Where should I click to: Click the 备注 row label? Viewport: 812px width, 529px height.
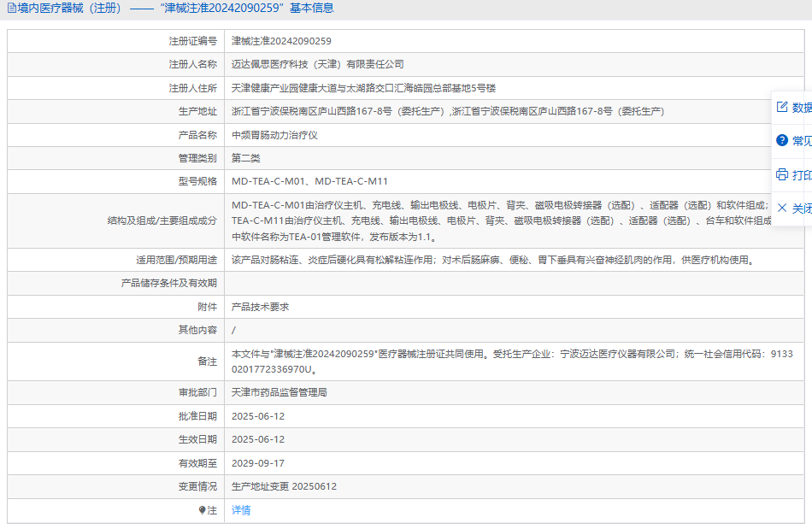point(207,361)
